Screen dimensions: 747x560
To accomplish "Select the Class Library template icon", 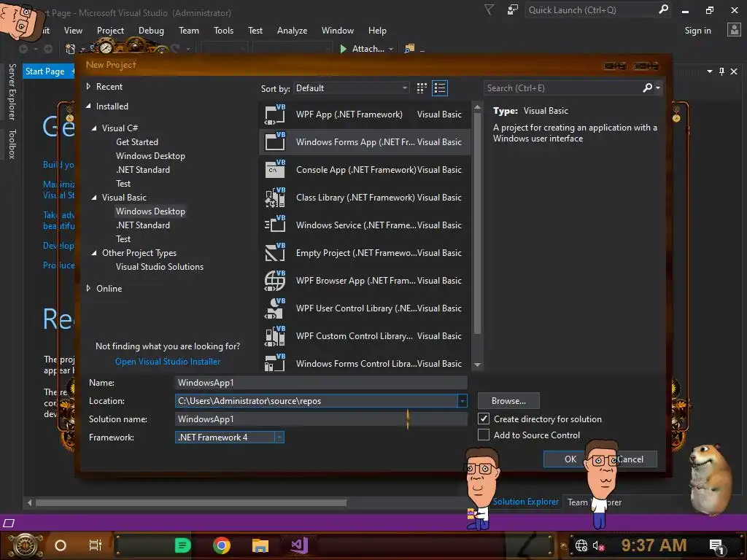I will 275,197.
